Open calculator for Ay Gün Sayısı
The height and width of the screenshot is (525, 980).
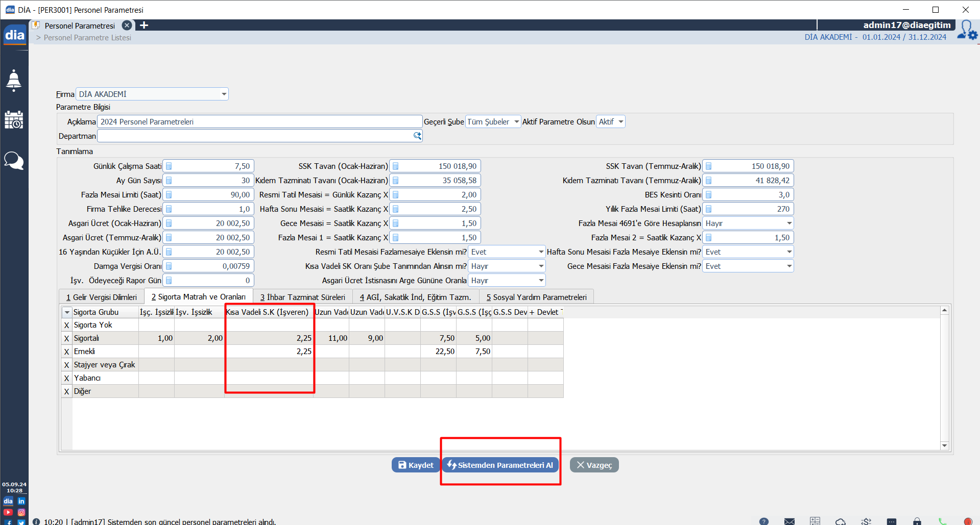point(169,181)
